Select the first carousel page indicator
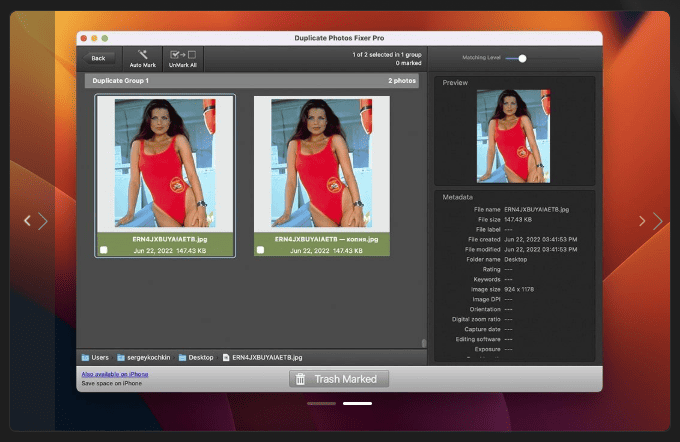The image size is (680, 442). [321, 403]
